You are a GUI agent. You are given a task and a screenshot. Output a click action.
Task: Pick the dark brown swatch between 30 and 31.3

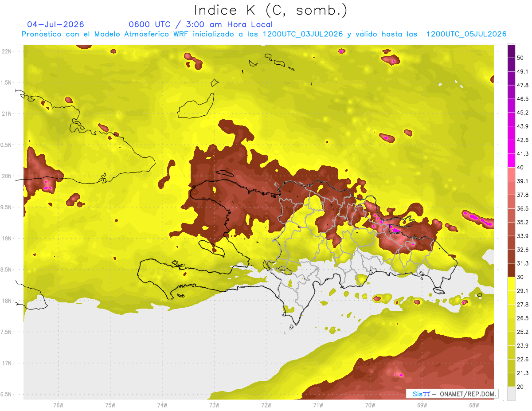[x=512, y=270]
